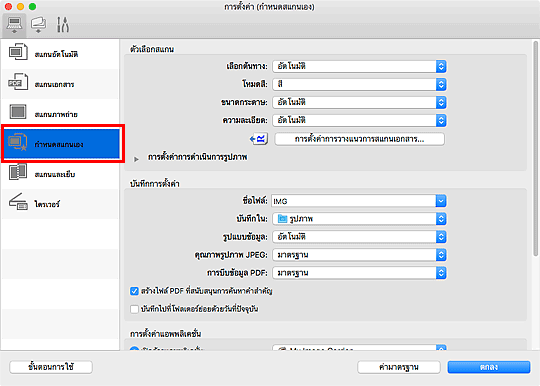Screen dimensions: 540x386
Task: Open the ขนาดกระดาษ paper size dropdown
Action: 359,102
